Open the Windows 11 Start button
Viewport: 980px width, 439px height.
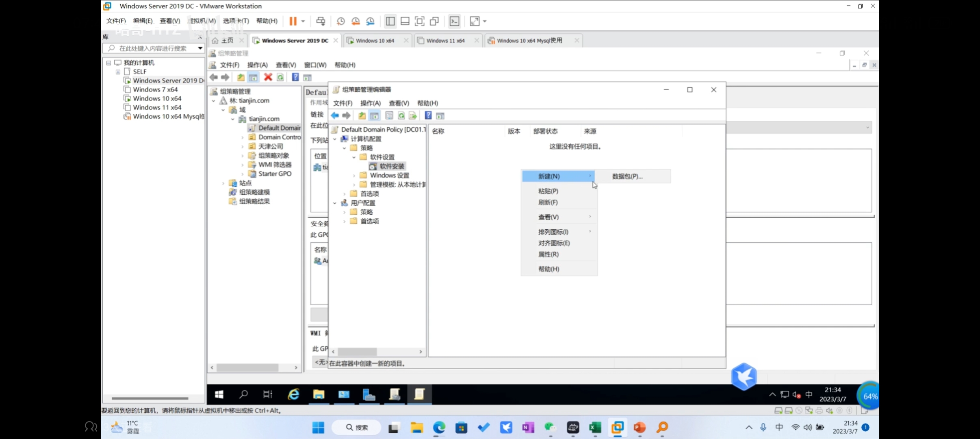(318, 427)
